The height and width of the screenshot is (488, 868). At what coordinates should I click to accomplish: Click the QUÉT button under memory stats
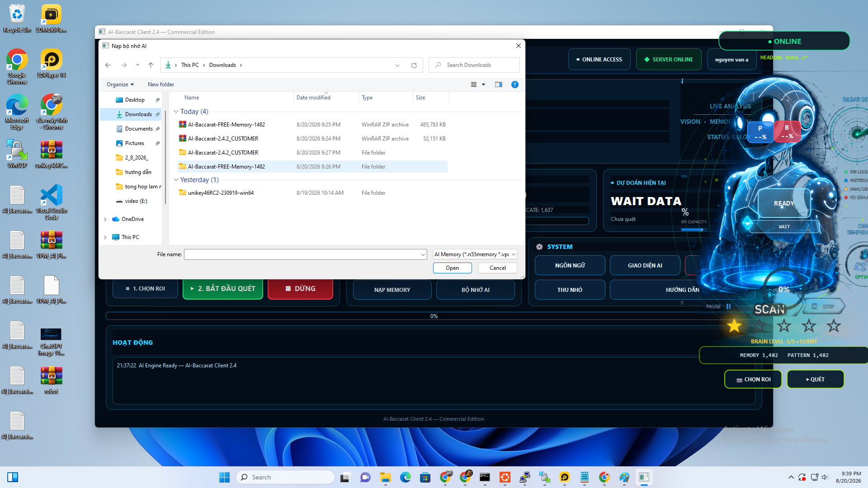815,379
